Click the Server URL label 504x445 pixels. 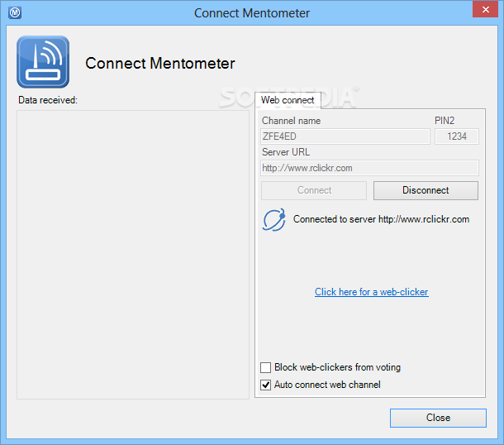pos(286,152)
